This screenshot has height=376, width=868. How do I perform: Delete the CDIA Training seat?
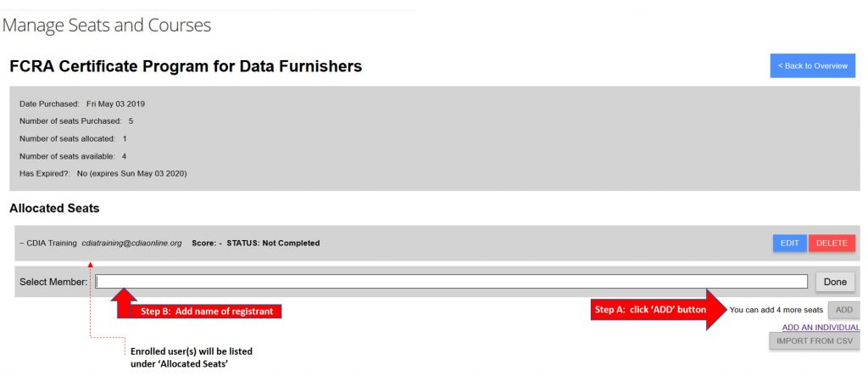(832, 243)
